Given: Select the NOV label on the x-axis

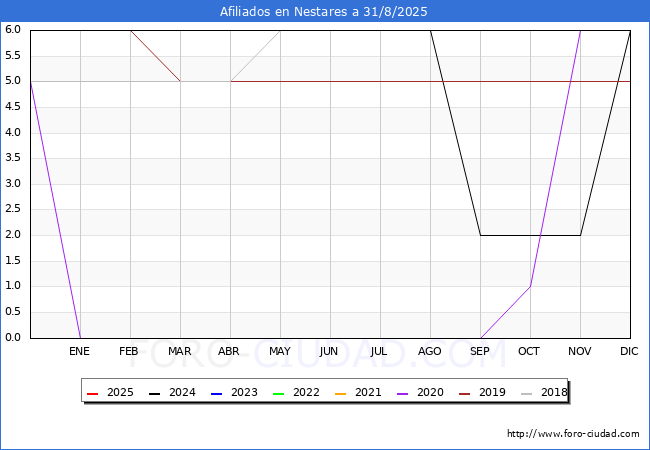Looking at the screenshot, I should point(580,351).
